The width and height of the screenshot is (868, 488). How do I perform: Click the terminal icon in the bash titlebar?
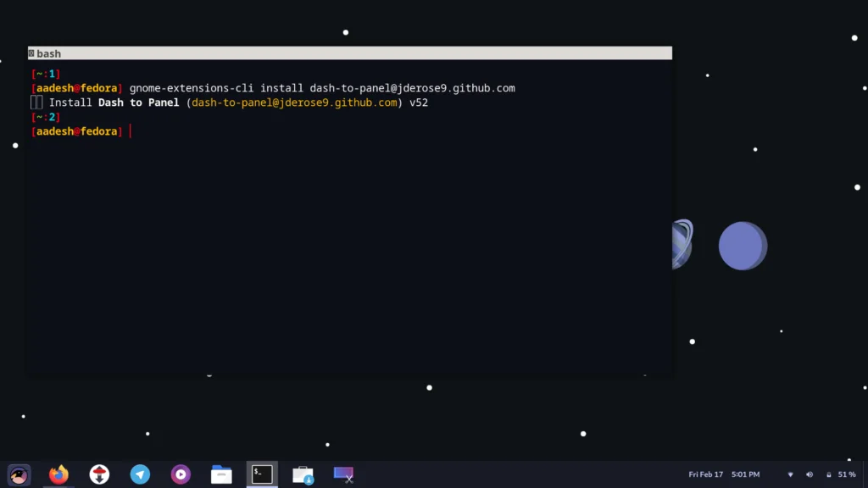(33, 53)
